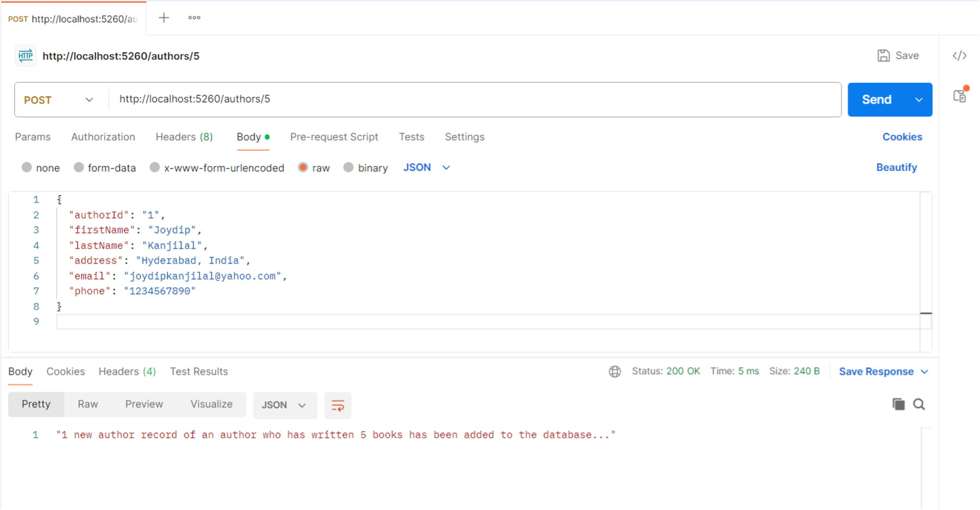
Task: Open a new request tab
Action: pos(163,17)
